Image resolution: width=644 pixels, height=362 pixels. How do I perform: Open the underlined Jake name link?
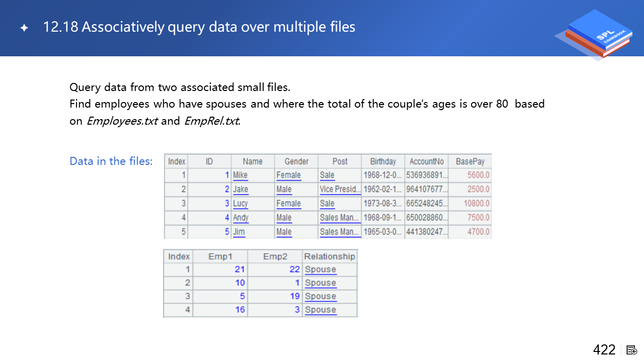240,190
